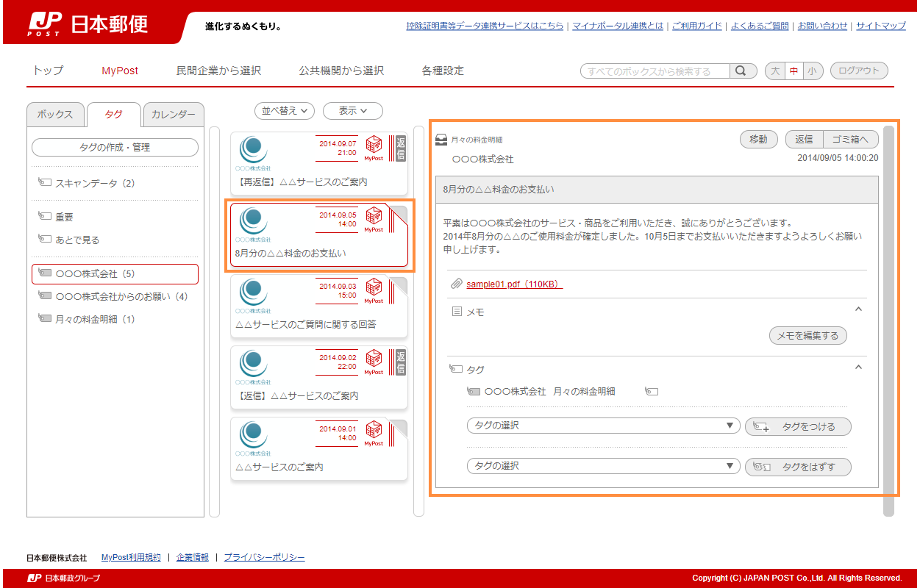The height and width of the screenshot is (588, 920).
Task: Go to トップ in the main navigation
Action: coord(49,71)
